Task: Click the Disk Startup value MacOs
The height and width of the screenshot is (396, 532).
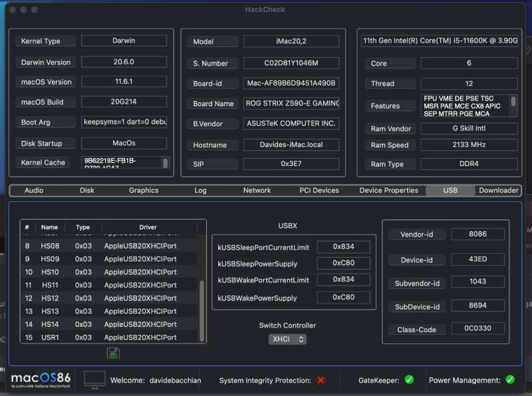Action: click(x=124, y=143)
